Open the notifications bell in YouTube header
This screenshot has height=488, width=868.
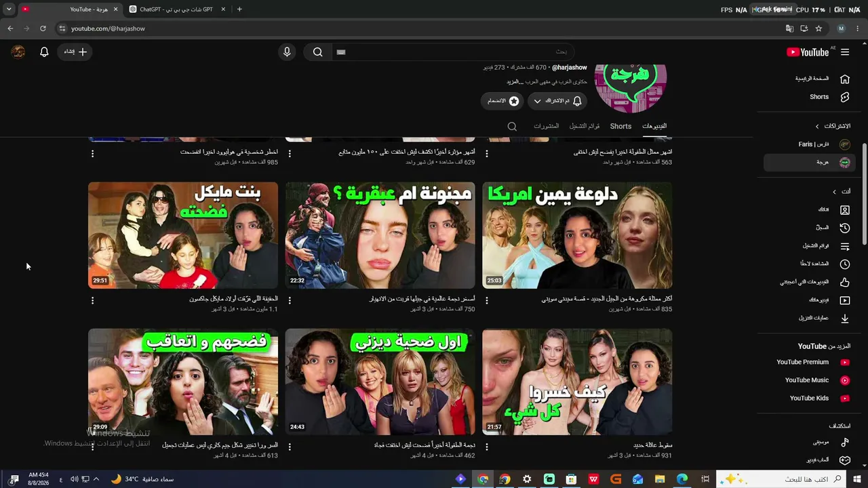[x=44, y=52]
